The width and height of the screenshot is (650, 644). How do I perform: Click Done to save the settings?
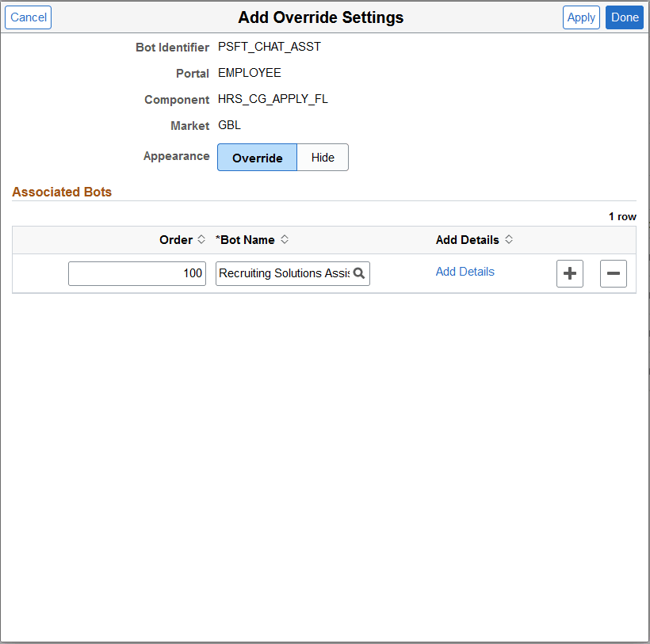click(624, 17)
